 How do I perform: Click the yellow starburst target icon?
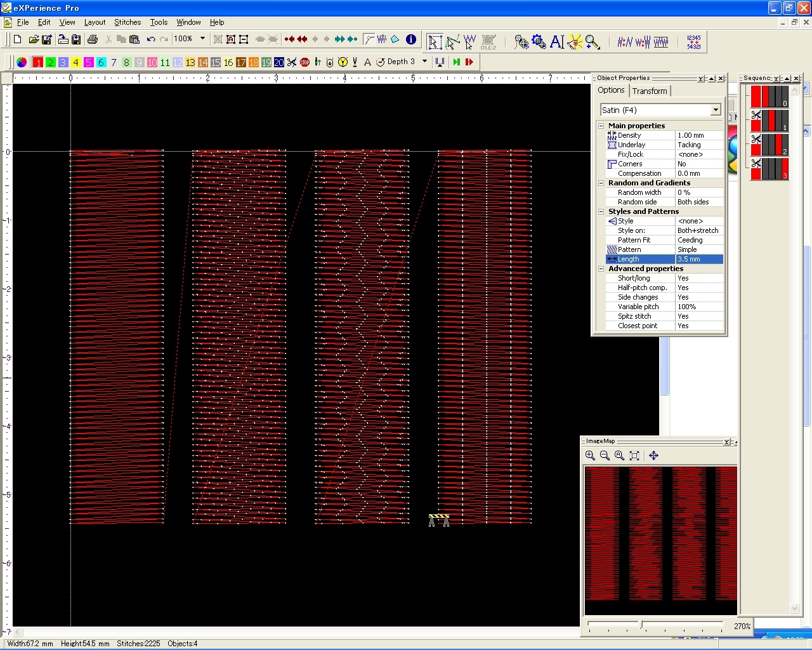pos(575,42)
